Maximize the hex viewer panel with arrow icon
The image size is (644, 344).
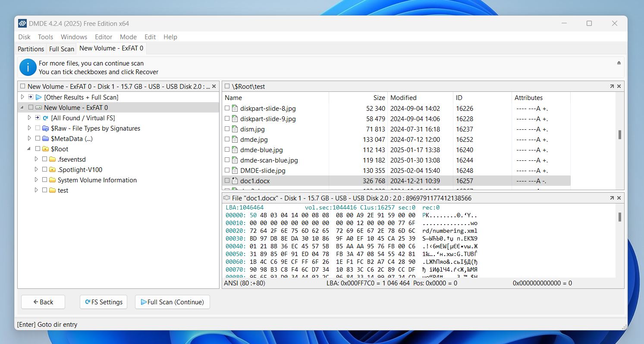click(x=612, y=198)
